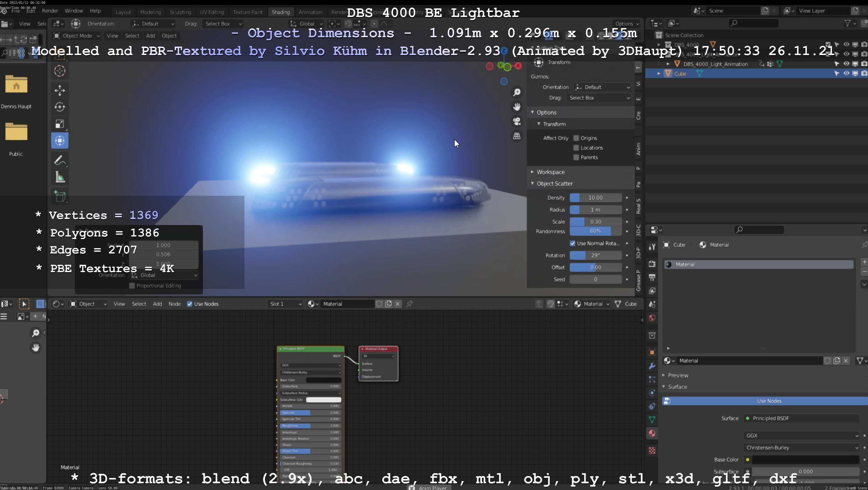Enable Proportional Editing checkbox
This screenshot has height=490, width=868.
pyautogui.click(x=132, y=286)
